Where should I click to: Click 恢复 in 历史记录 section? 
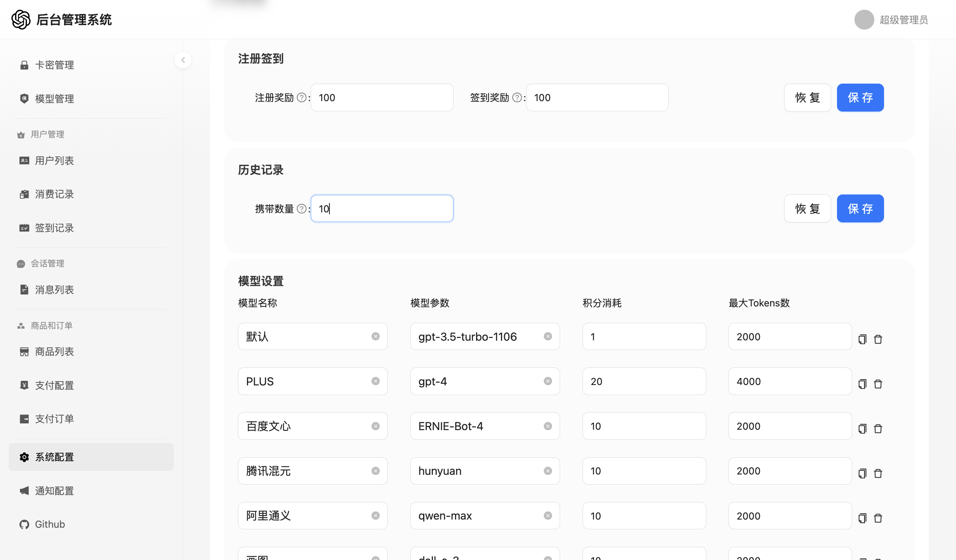click(807, 209)
